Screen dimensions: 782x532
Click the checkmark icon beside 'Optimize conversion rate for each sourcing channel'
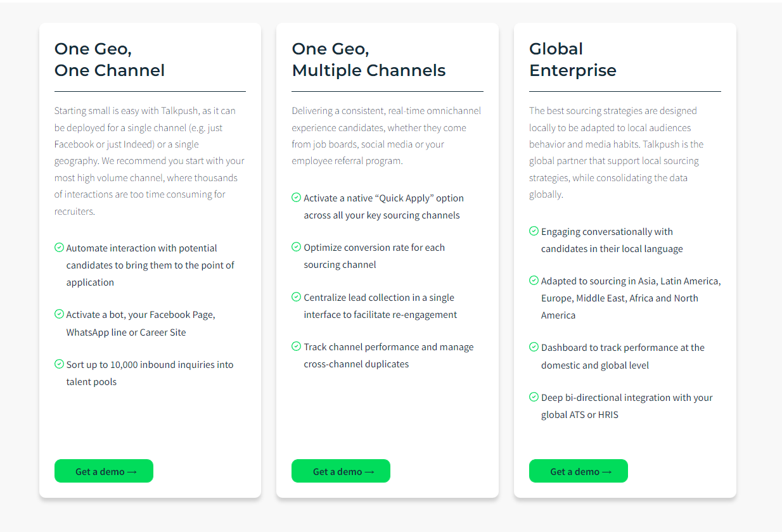pos(296,247)
